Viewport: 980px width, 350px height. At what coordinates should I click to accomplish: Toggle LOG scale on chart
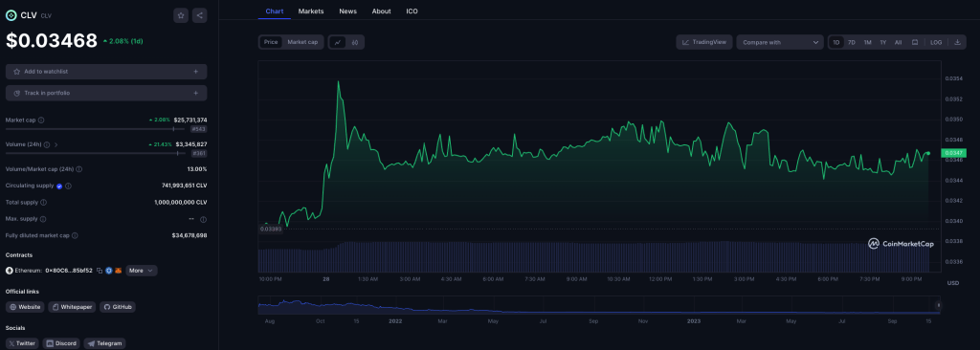936,42
